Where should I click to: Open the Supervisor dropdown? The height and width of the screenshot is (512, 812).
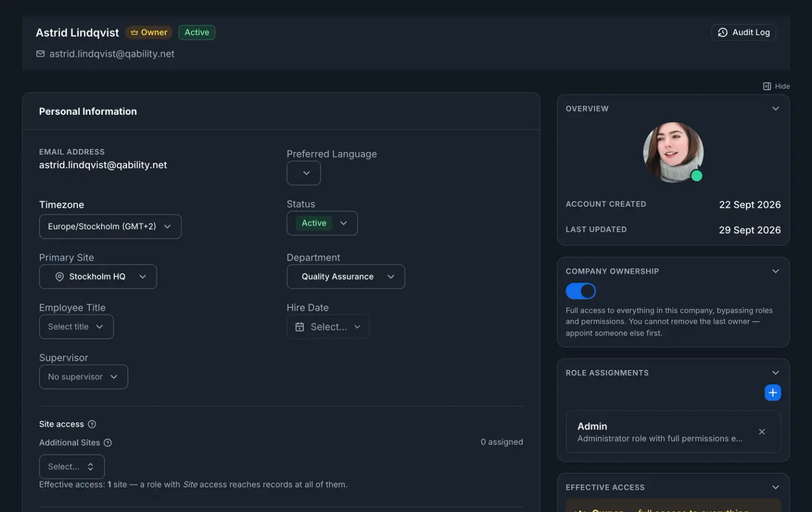point(84,377)
